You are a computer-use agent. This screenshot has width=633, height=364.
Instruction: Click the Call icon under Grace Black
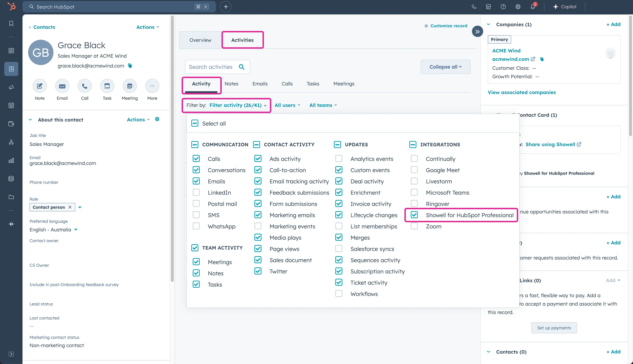pyautogui.click(x=85, y=86)
